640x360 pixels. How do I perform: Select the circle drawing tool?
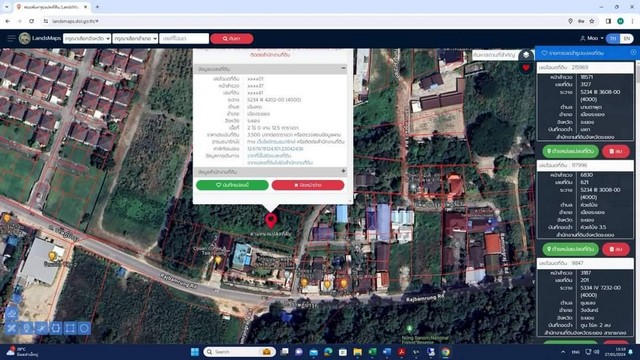(x=84, y=328)
